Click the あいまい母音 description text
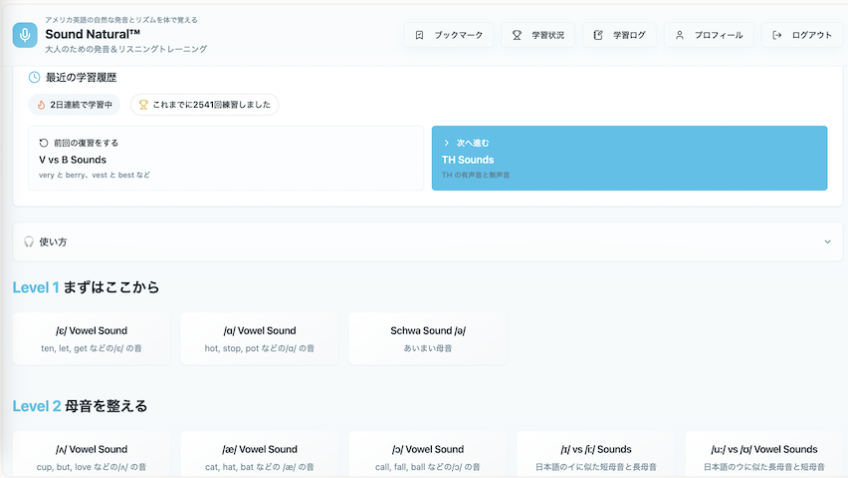 coord(428,348)
